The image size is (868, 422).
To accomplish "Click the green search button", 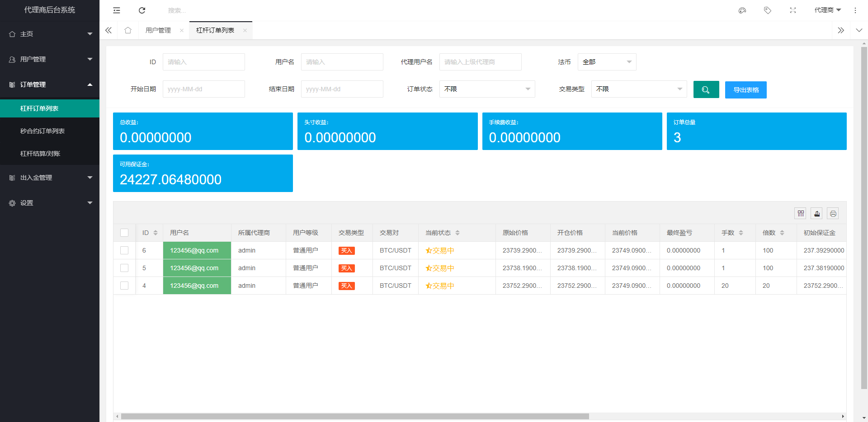I will tap(706, 89).
